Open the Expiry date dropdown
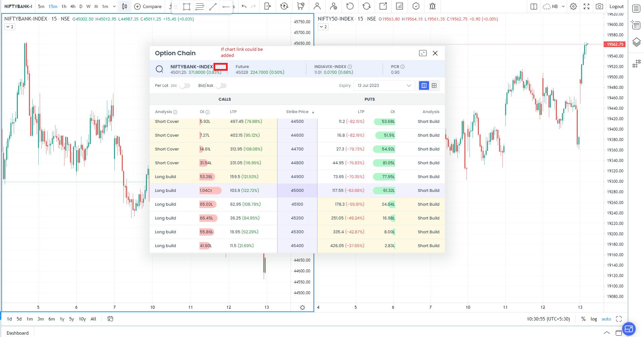Viewport: 644px width, 337px height. point(384,86)
